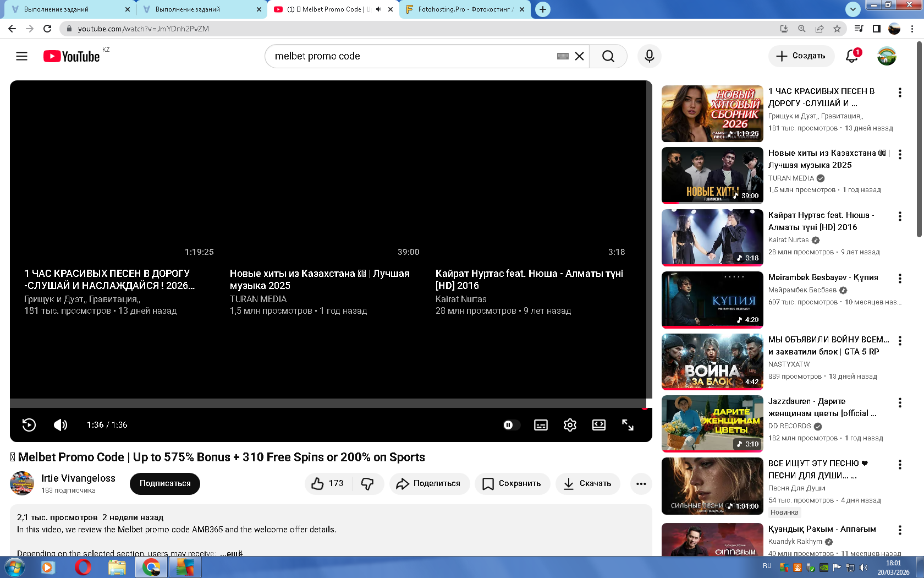
Task: Open options for 'Новые хиты из Казахстана' sidebar video
Action: (x=900, y=155)
